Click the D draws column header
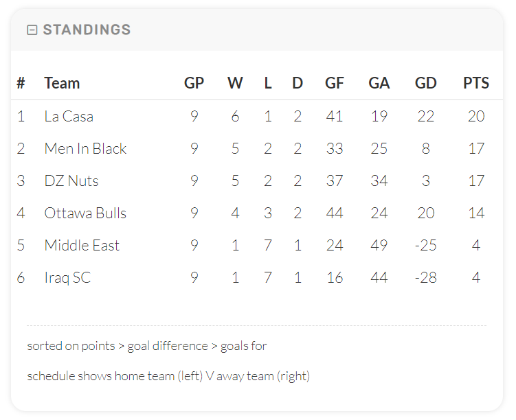Image resolution: width=516 pixels, height=420 pixels. [x=298, y=84]
